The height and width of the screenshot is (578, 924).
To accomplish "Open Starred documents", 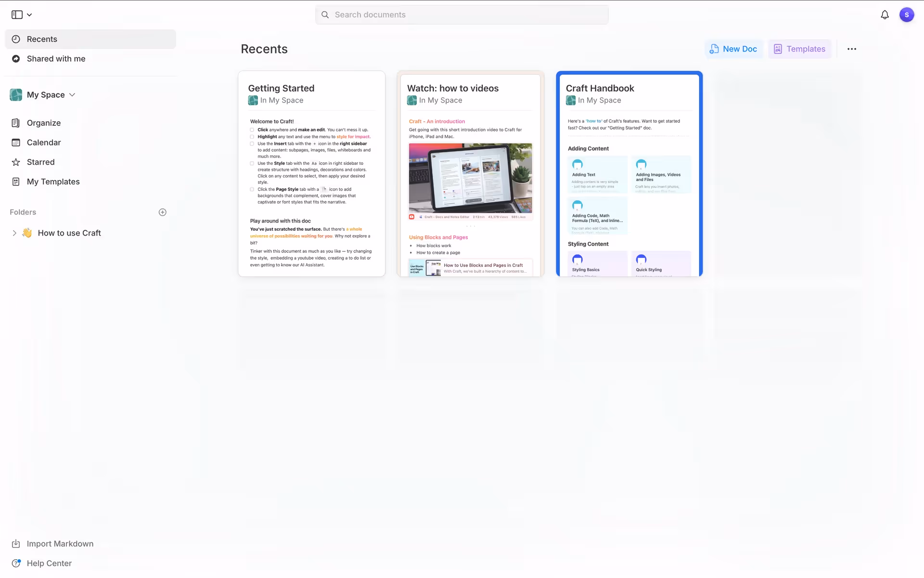I will 40,162.
